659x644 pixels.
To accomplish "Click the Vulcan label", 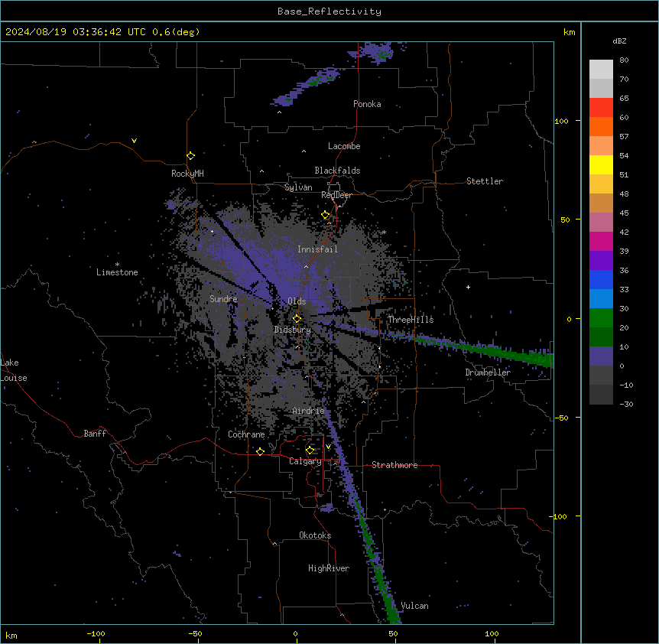I will pyautogui.click(x=414, y=606).
